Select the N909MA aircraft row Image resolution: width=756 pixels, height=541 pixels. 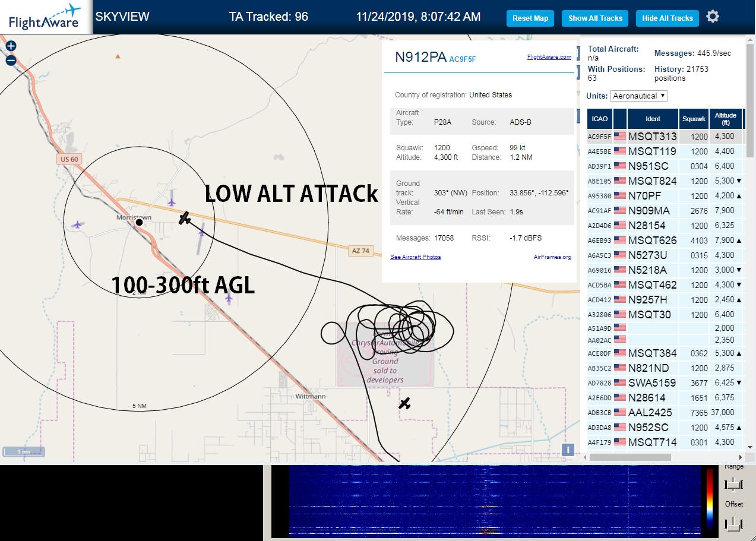point(665,211)
